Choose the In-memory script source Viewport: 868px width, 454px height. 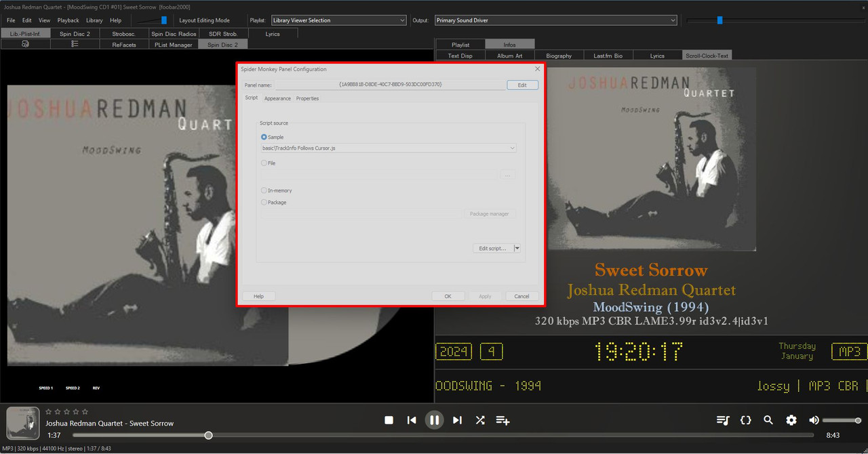tap(264, 190)
